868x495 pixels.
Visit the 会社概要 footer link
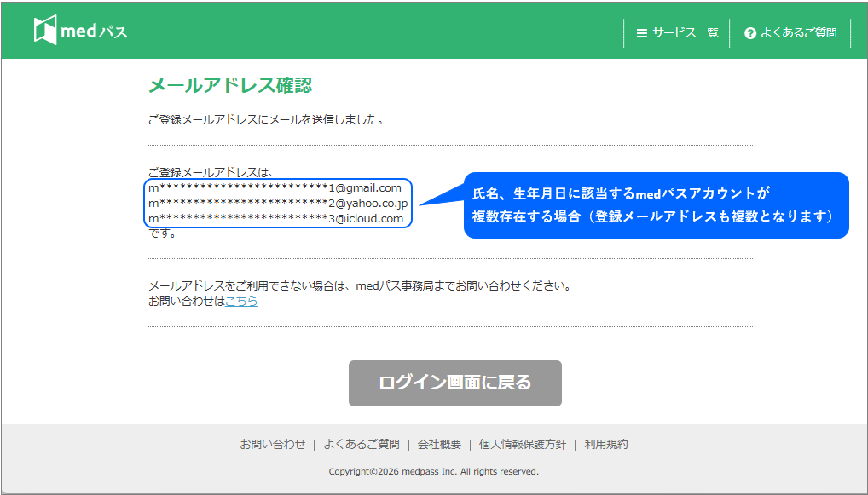(439, 444)
